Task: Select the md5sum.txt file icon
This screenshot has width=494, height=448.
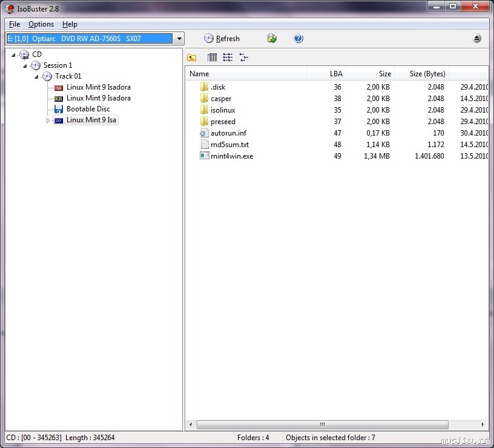Action: [x=204, y=144]
